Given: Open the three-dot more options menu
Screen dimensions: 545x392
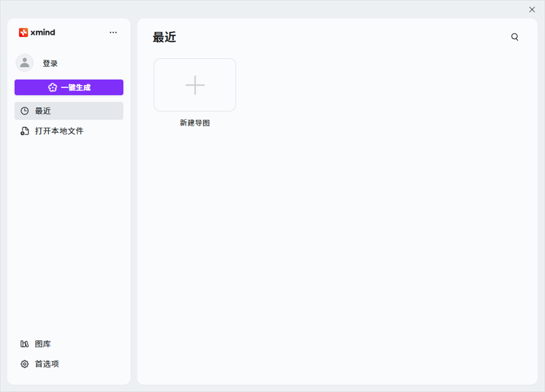Looking at the screenshot, I should (114, 32).
